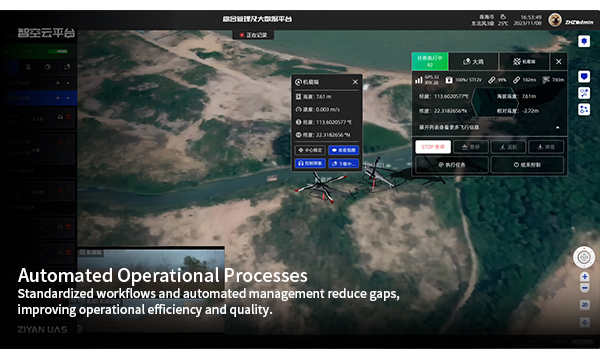
Task: Click the center lock button in the popup
Action: [310, 150]
